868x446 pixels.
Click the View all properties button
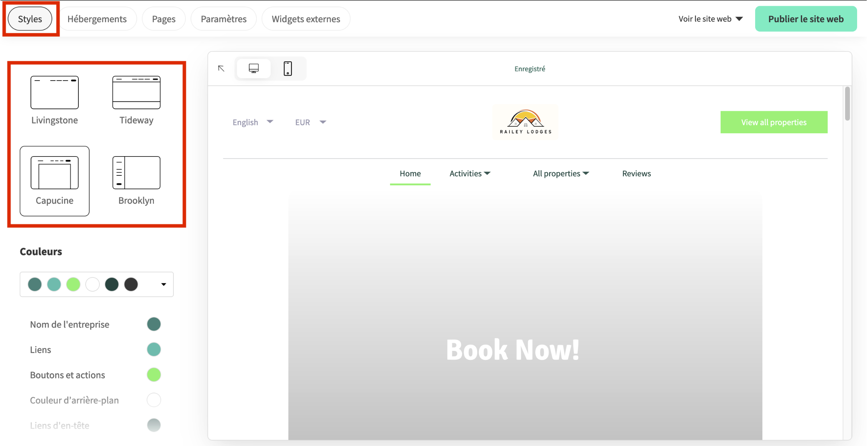pos(774,122)
